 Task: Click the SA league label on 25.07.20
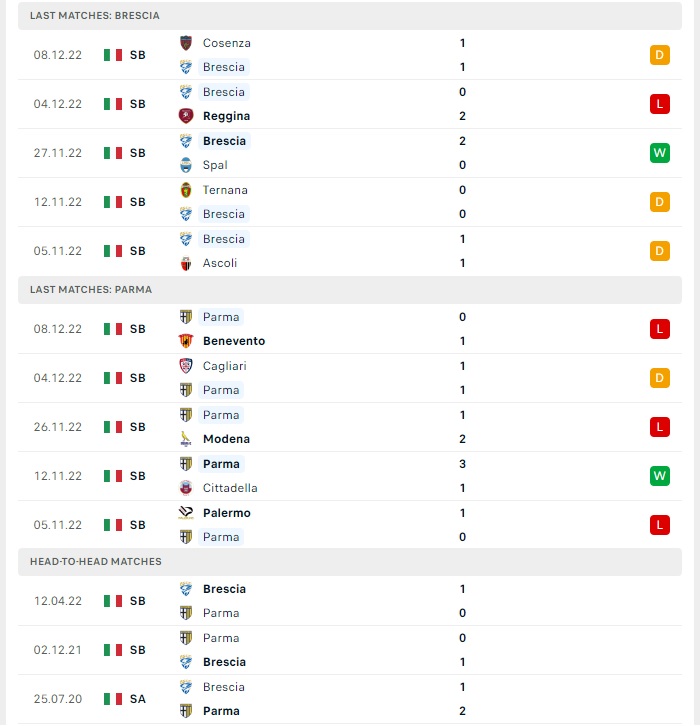[138, 699]
